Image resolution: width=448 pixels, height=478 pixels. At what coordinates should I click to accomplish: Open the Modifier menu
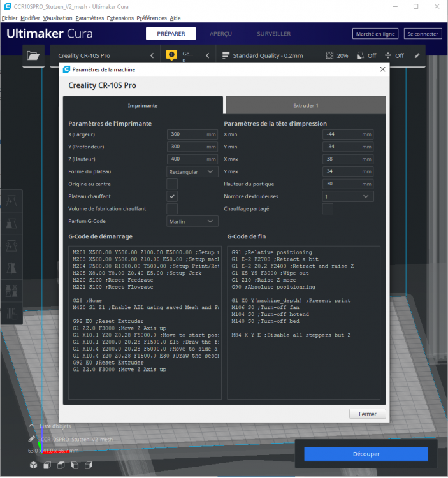point(30,18)
